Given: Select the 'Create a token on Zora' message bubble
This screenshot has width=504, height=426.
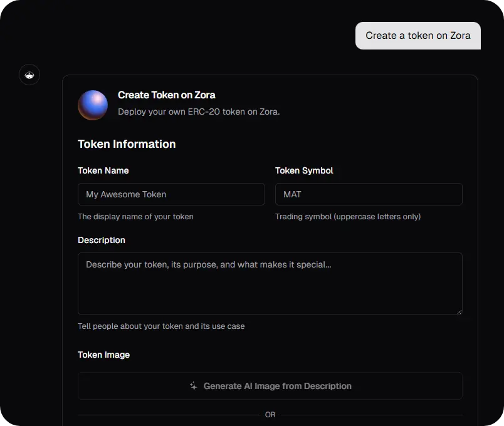Looking at the screenshot, I should (418, 36).
